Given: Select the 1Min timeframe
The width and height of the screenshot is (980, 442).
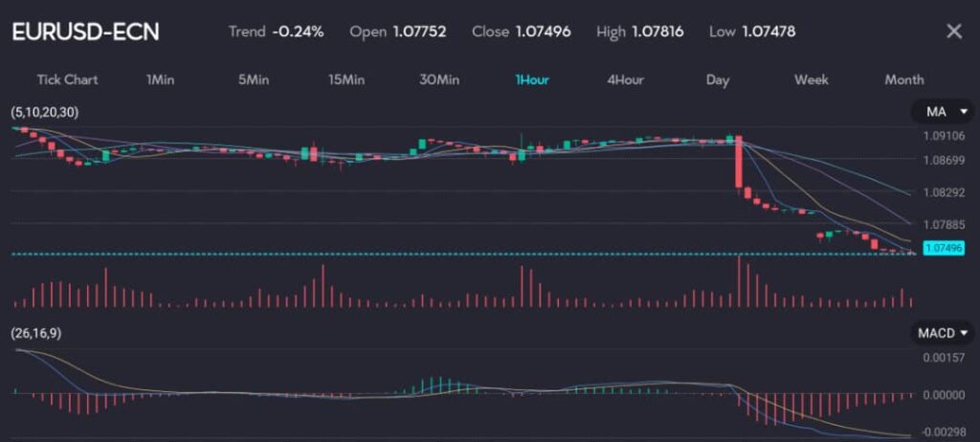Looking at the screenshot, I should pos(161,79).
